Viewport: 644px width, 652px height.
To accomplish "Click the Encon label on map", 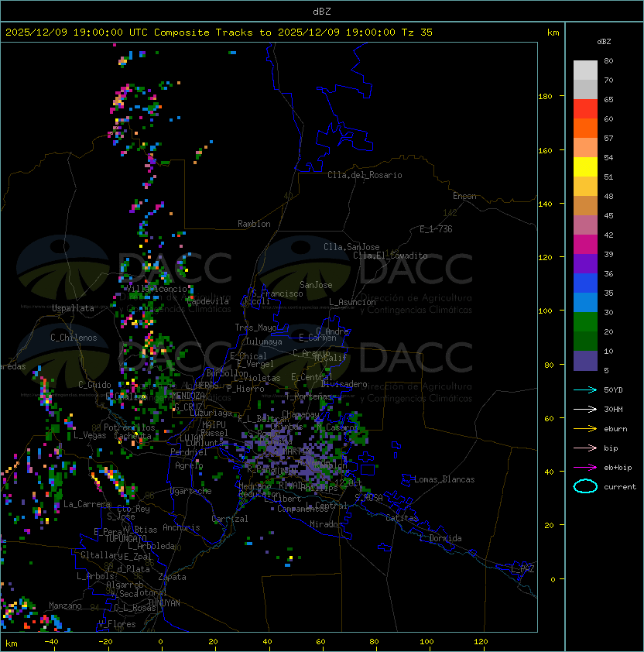I will (x=464, y=196).
